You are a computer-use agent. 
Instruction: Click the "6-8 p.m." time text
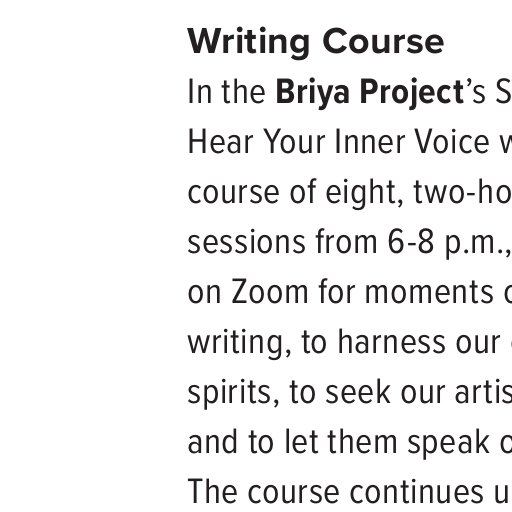449,242
